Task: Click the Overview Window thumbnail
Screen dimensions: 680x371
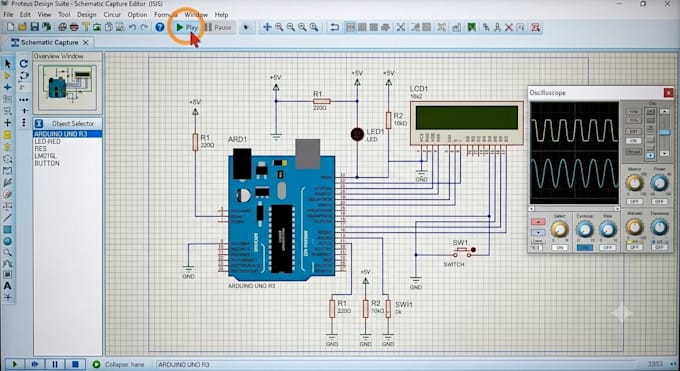Action: 67,87
